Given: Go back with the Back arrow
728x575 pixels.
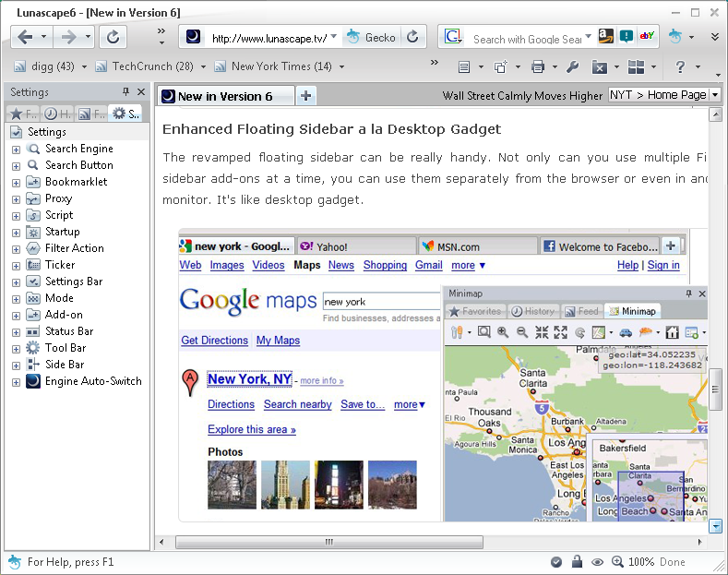Looking at the screenshot, I should 25,37.
